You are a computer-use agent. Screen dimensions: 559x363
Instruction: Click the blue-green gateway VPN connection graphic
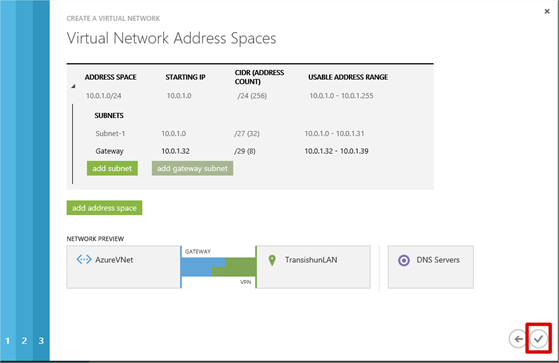tap(219, 267)
